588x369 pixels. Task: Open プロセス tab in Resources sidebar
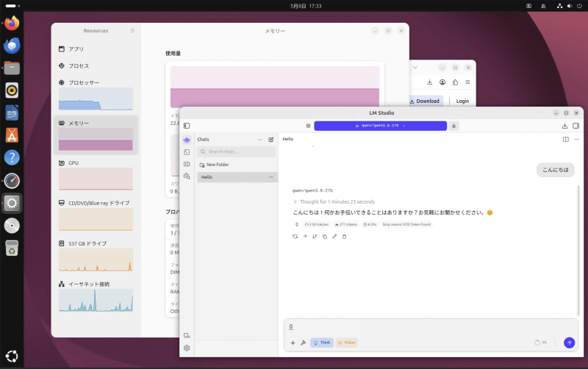click(96, 66)
